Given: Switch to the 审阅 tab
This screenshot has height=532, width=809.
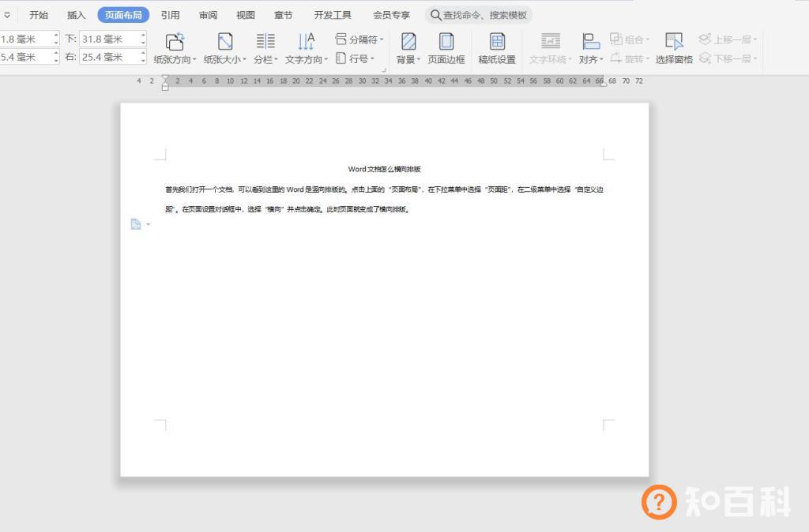Looking at the screenshot, I should (x=209, y=15).
